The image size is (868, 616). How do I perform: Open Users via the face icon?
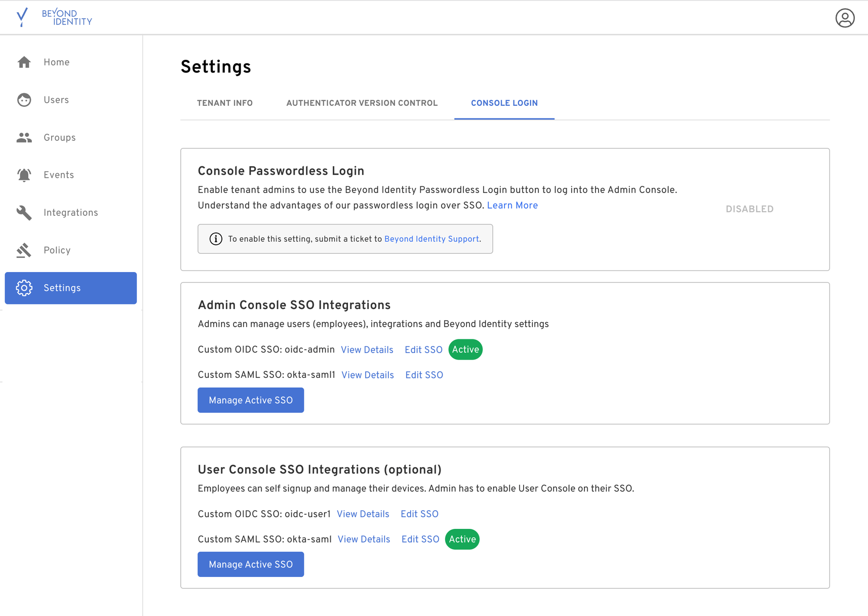[24, 100]
